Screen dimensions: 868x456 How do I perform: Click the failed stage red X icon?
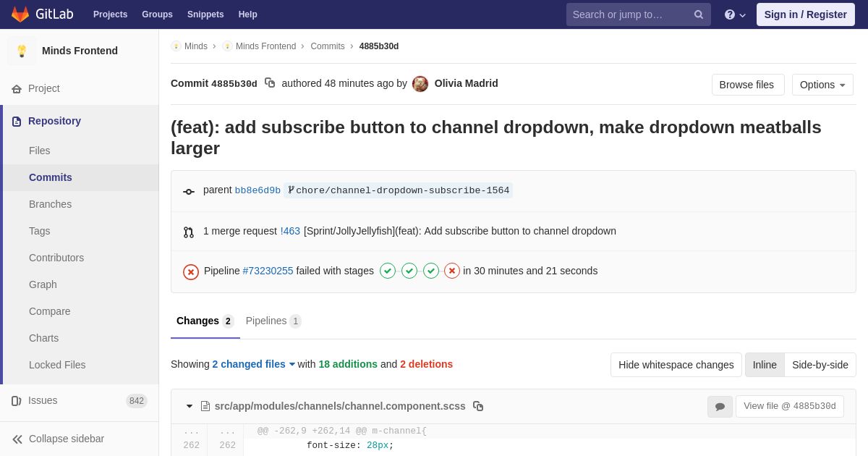click(452, 271)
